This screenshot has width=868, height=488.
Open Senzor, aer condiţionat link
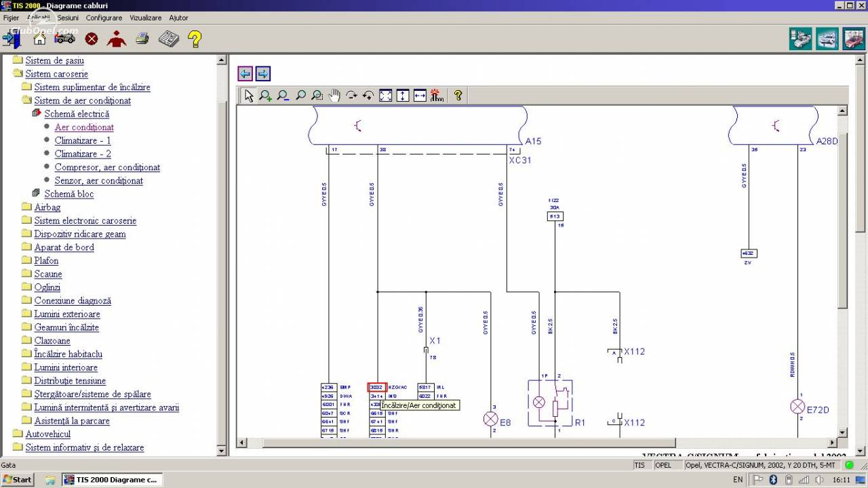(x=99, y=180)
